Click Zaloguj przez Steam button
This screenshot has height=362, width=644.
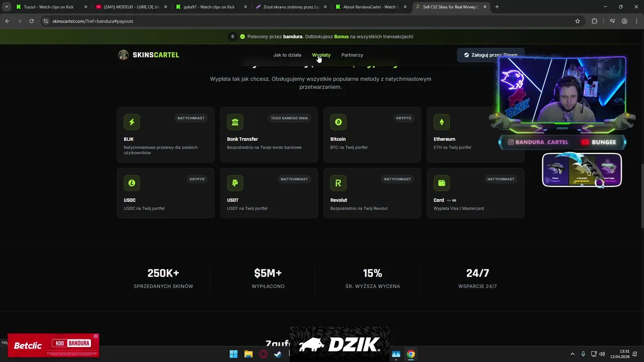491,55
